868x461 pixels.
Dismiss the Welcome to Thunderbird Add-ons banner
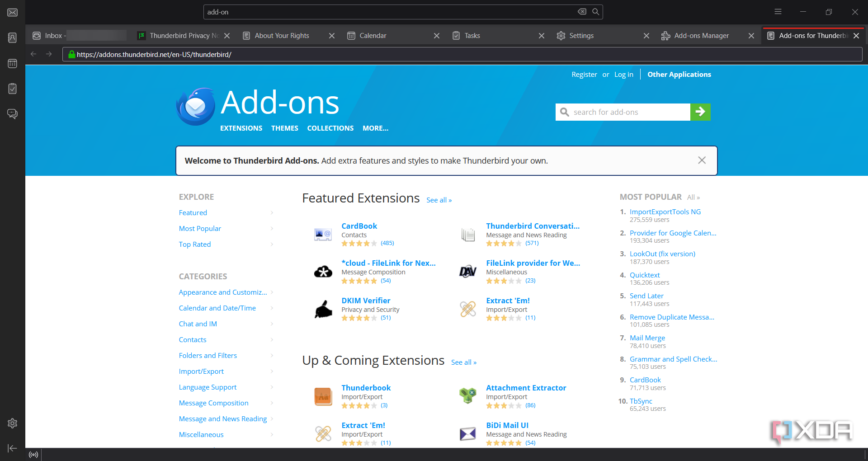(702, 160)
